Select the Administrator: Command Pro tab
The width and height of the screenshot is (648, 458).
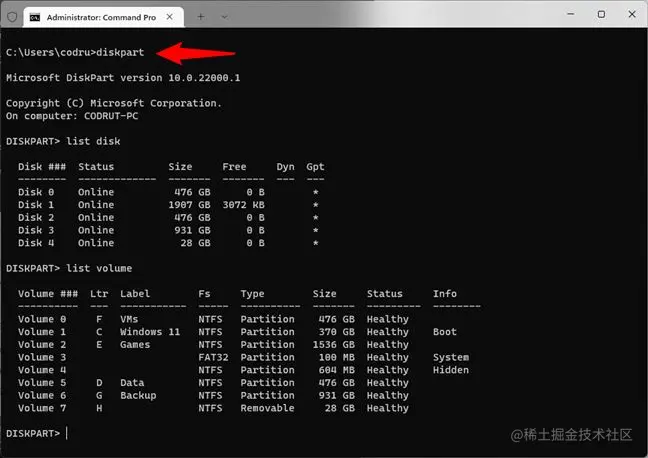[x=103, y=17]
